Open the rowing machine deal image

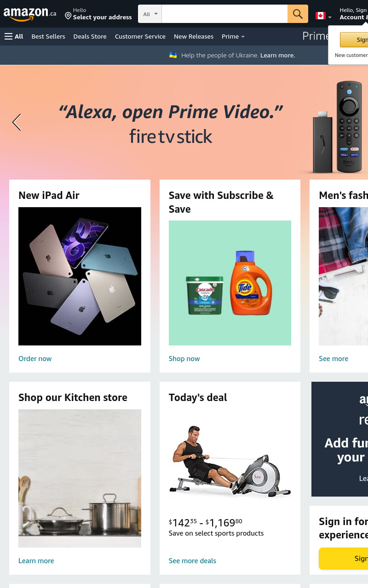(230, 462)
